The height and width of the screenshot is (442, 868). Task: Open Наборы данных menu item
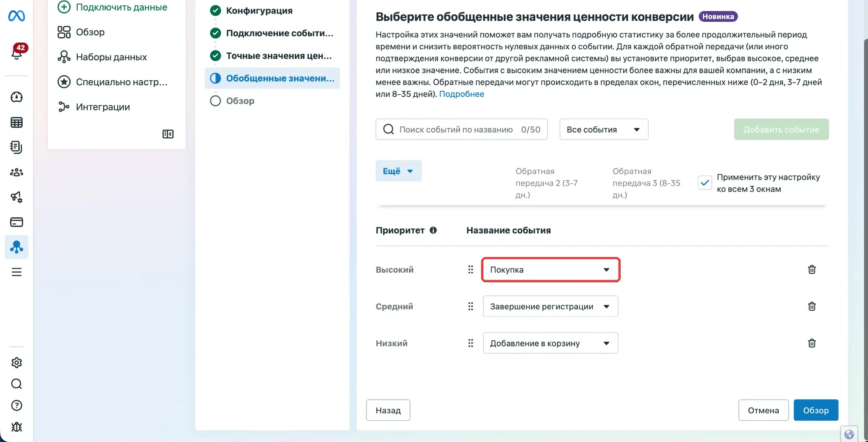pos(103,57)
